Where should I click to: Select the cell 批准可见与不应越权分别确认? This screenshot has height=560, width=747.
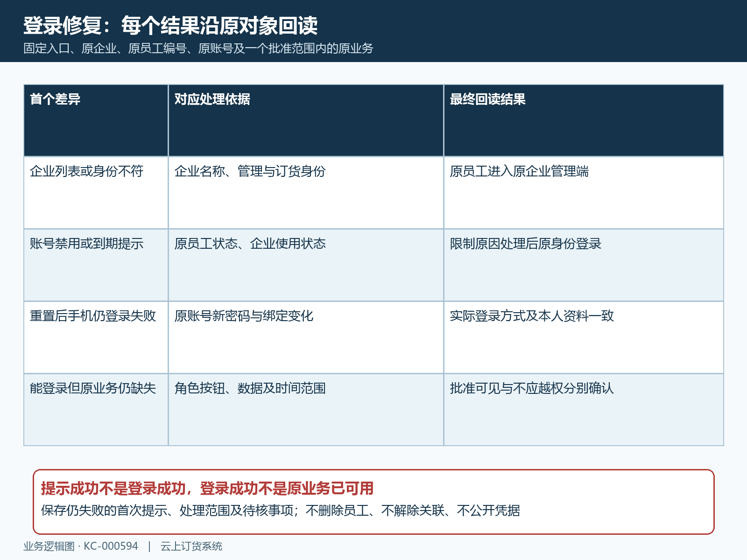[x=584, y=410]
